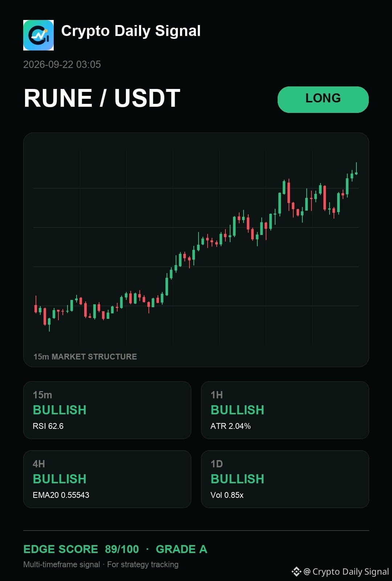Select the 2026-09-22 03:05 timestamp
Viewport: 392px width, 581px height.
pyautogui.click(x=62, y=65)
